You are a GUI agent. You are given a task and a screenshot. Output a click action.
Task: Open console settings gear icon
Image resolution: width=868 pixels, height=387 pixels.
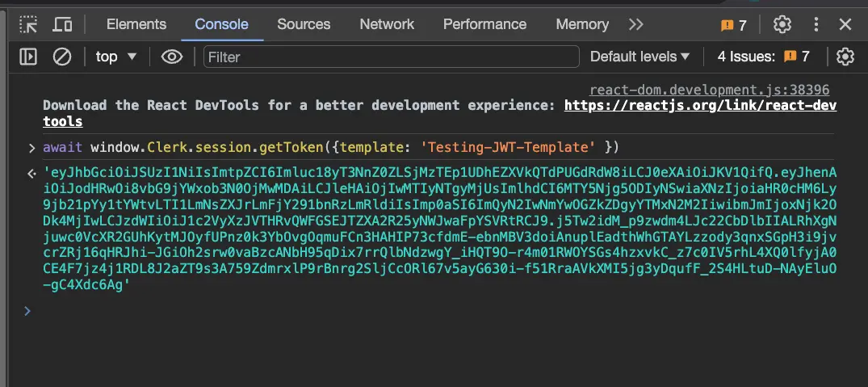click(845, 57)
